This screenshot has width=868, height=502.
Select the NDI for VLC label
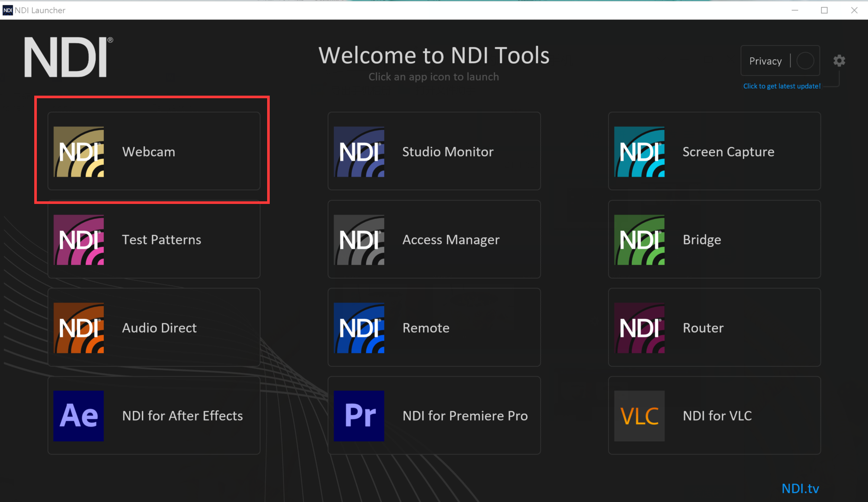click(717, 416)
